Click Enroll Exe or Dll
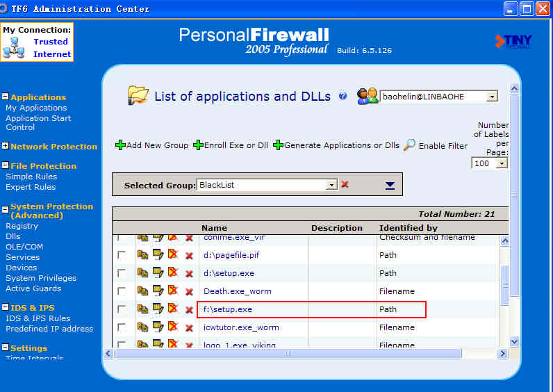 pos(231,145)
